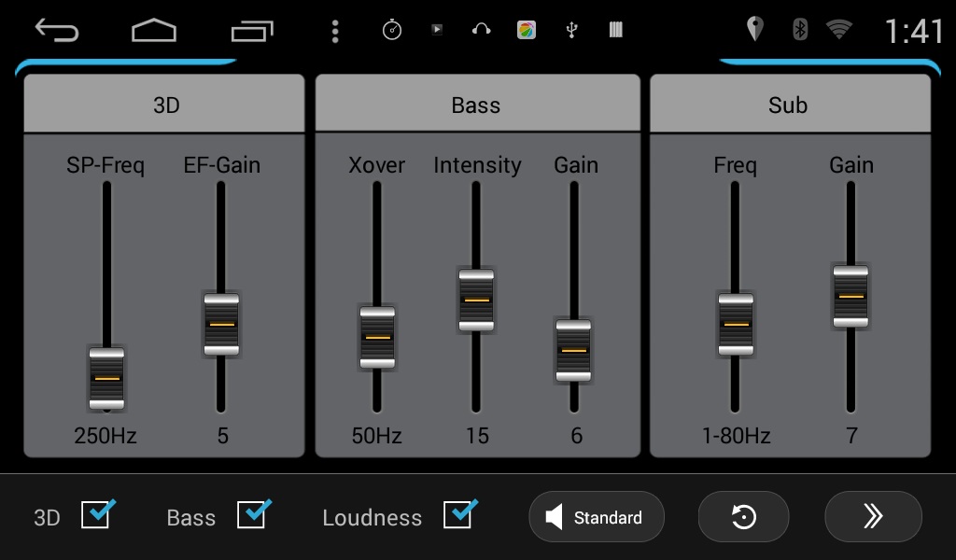Open the three-dot overflow menu
The image size is (956, 560).
point(335,31)
